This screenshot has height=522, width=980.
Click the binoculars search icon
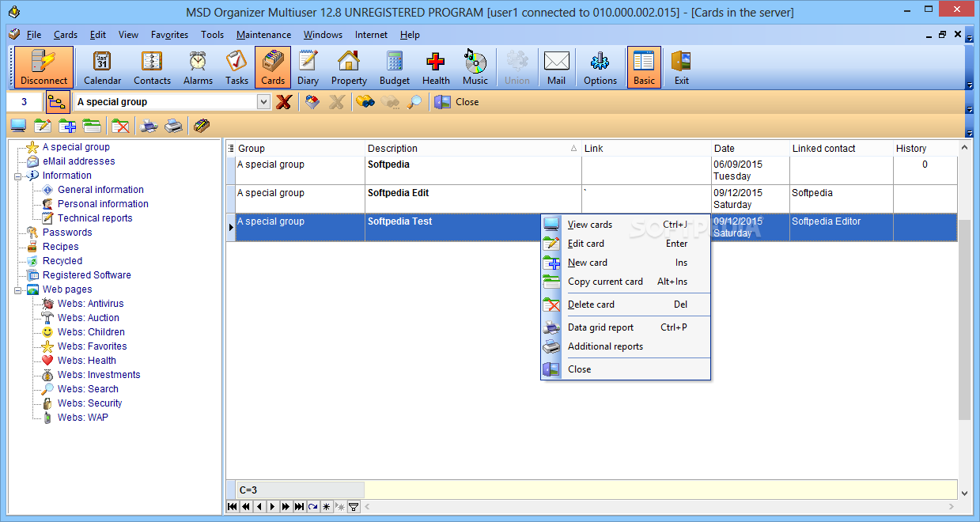click(x=365, y=101)
